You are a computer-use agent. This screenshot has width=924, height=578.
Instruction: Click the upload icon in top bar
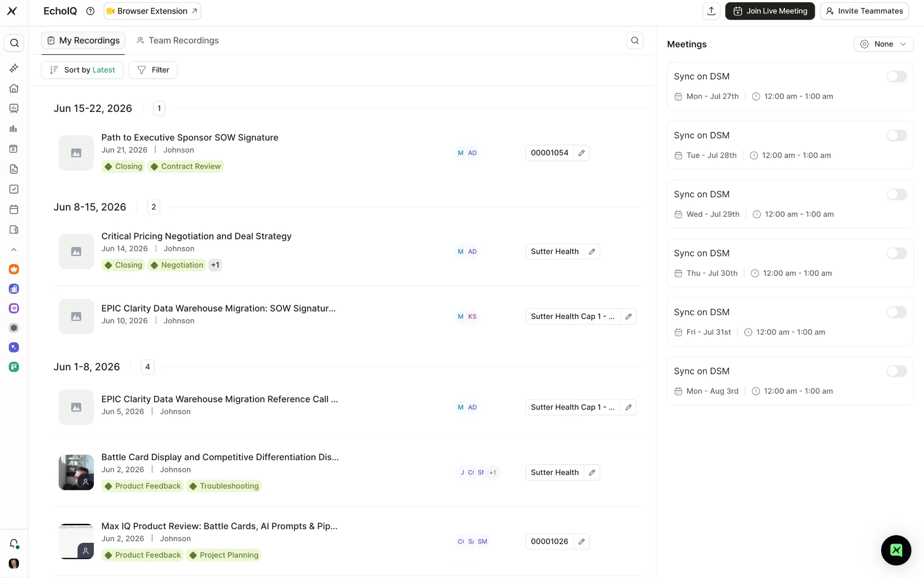(711, 11)
